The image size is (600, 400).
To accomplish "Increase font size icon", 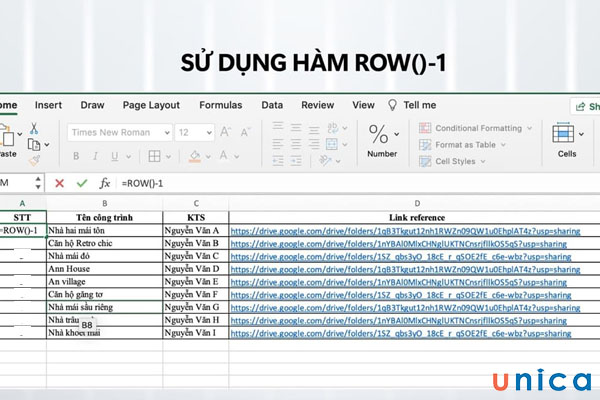I will (225, 132).
